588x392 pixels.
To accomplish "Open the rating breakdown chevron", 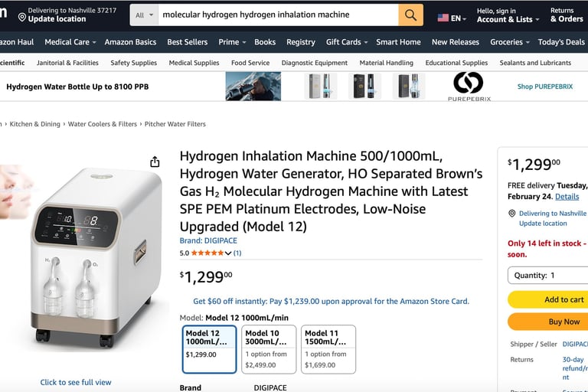I will 228,253.
